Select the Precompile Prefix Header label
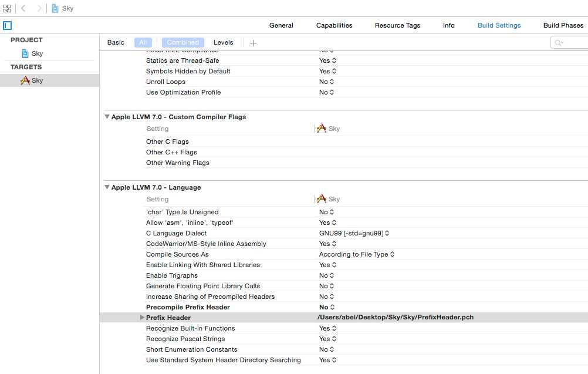 188,307
